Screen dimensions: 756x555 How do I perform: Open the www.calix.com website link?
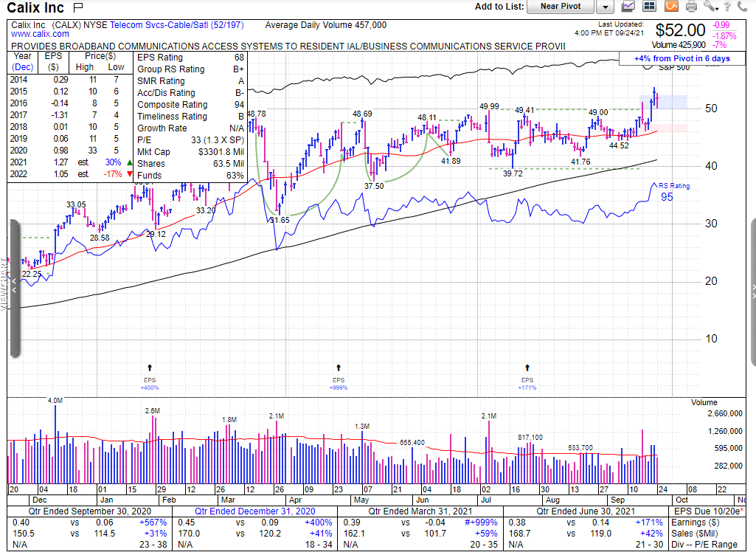[40, 34]
